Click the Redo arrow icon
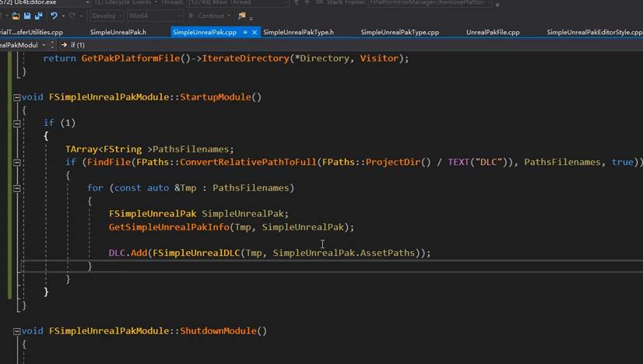Image resolution: width=643 pixels, height=364 pixels. pos(72,16)
